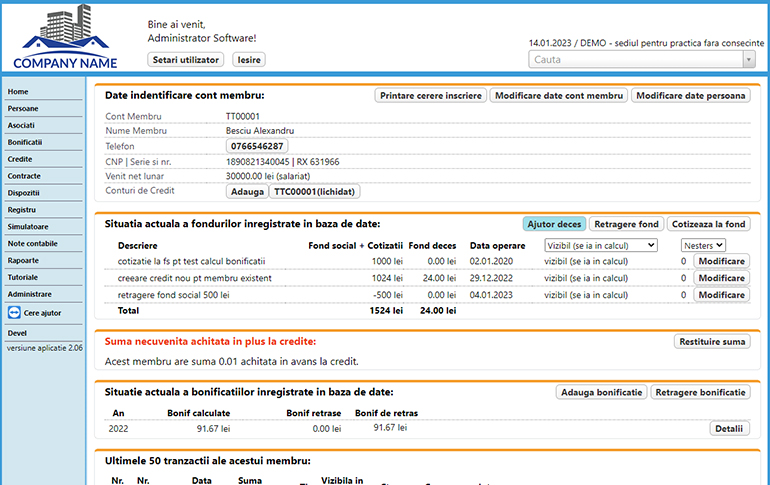Click the Retragere bonificatie button
This screenshot has height=485, width=770.
click(x=700, y=392)
